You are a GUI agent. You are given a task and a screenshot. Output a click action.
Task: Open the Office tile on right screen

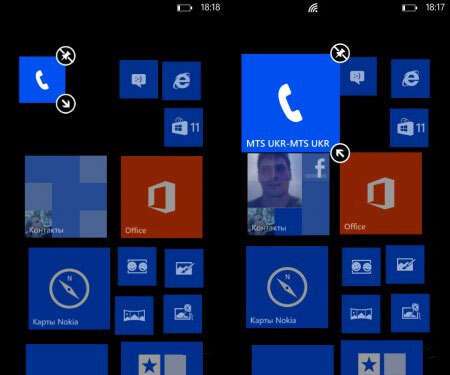click(381, 193)
